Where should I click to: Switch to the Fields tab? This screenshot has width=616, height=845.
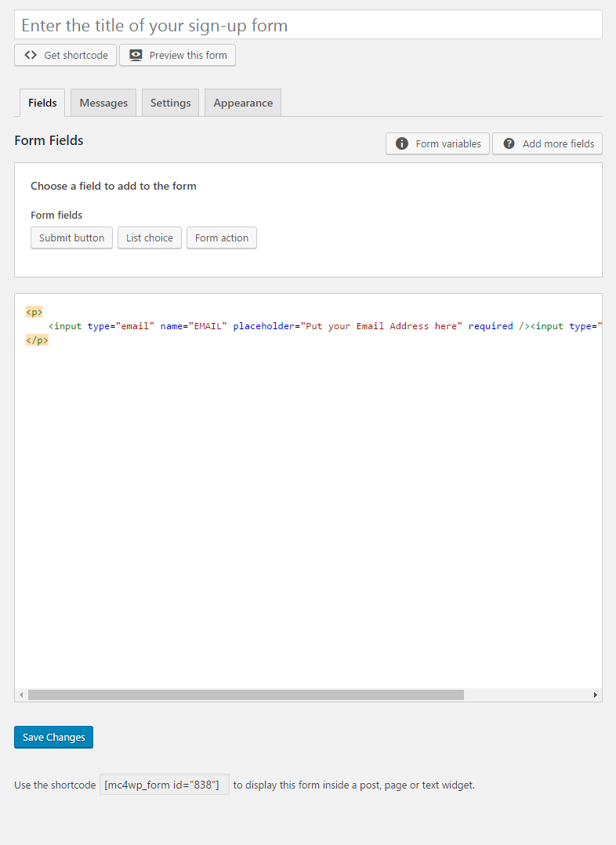click(42, 103)
